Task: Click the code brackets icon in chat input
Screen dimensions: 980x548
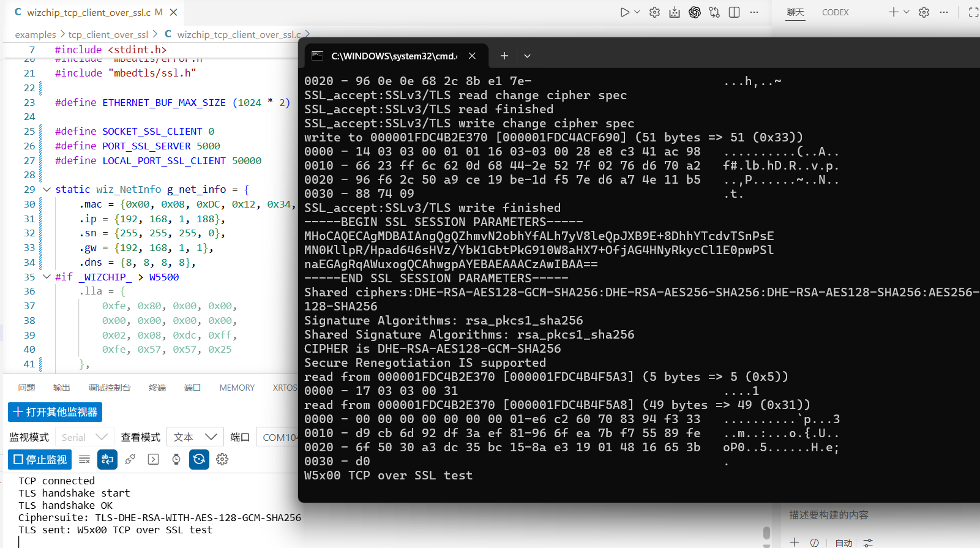Action: 814,542
